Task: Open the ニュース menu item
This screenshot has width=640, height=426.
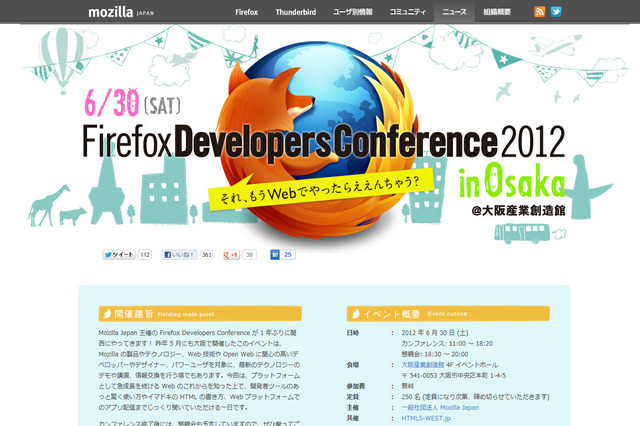Action: (454, 12)
